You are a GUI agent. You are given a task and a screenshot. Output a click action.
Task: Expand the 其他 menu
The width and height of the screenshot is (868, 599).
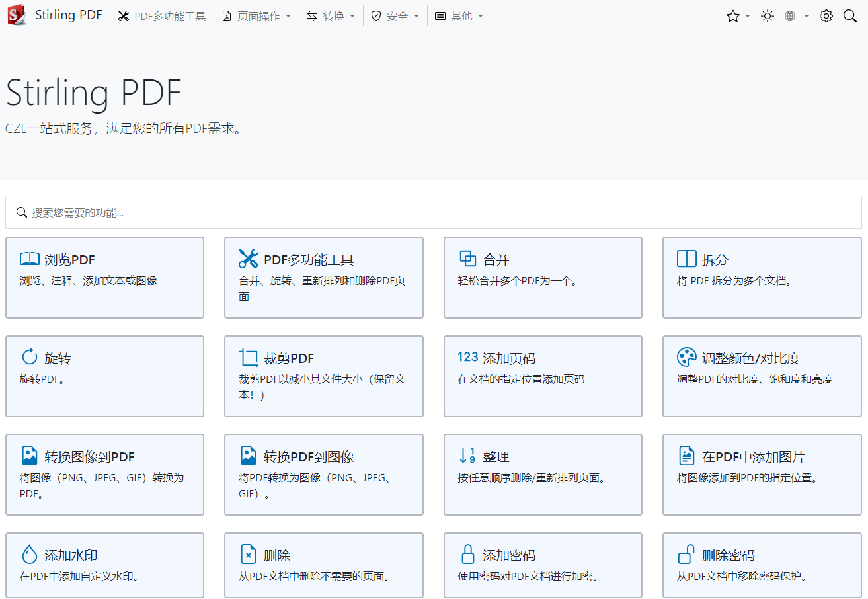(459, 16)
